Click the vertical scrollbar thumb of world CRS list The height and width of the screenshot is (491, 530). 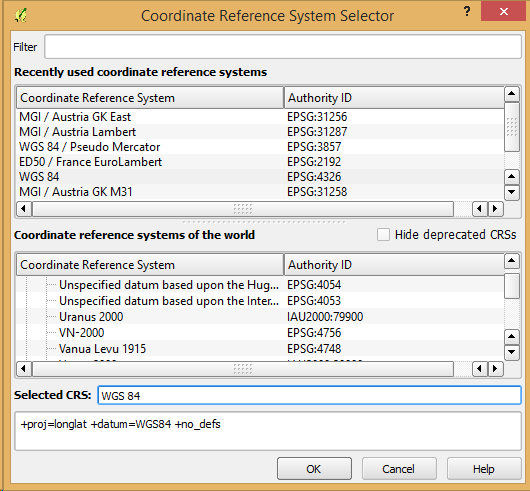pyautogui.click(x=511, y=286)
